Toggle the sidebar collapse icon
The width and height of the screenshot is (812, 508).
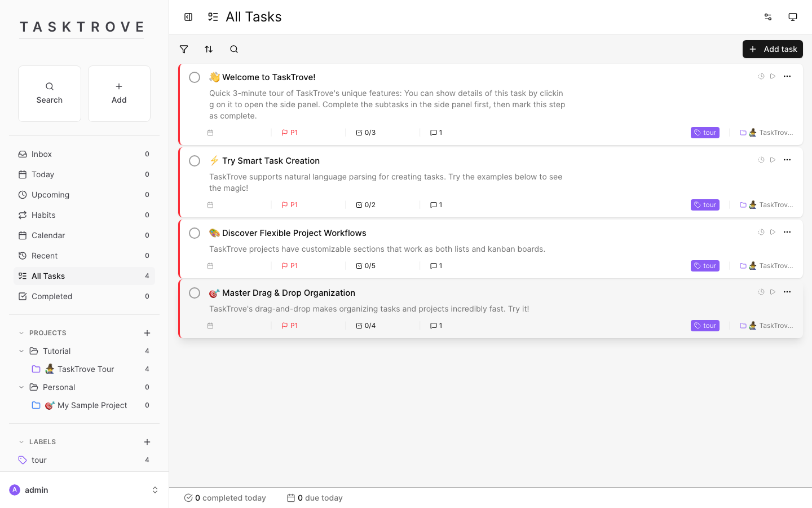point(188,17)
